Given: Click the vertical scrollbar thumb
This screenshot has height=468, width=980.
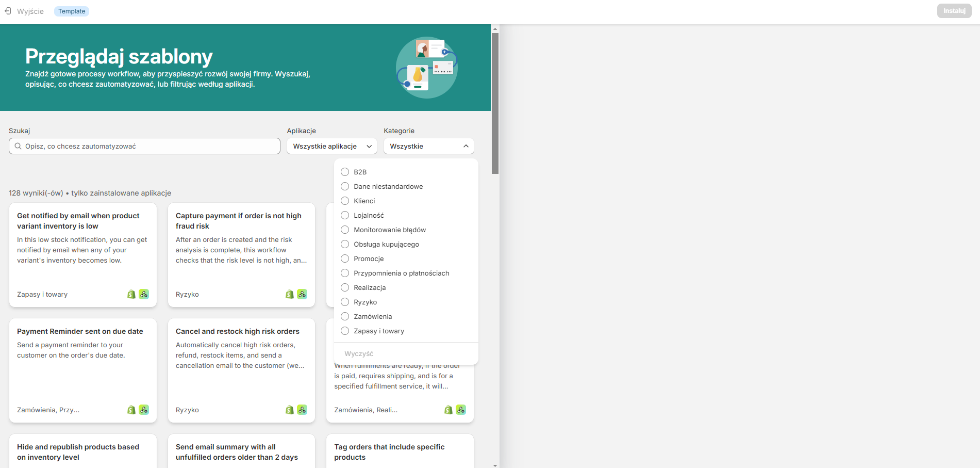Looking at the screenshot, I should pos(495,103).
